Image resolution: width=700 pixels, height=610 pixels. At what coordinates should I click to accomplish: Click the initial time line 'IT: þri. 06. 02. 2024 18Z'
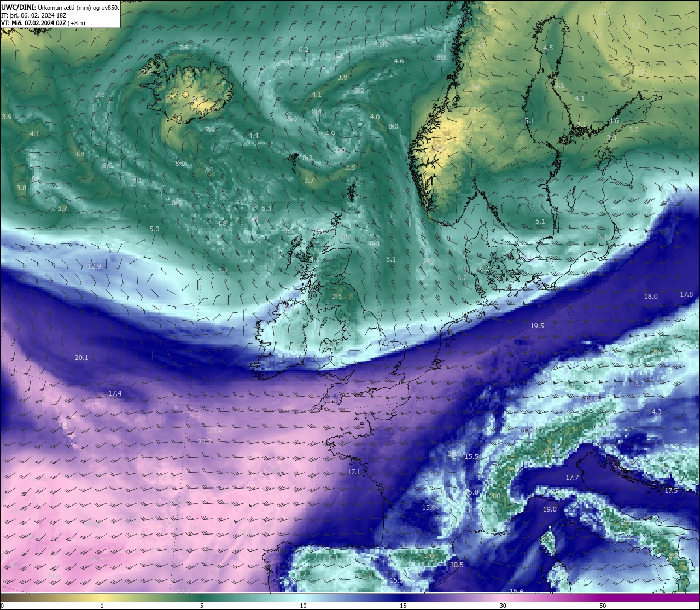[x=34, y=15]
